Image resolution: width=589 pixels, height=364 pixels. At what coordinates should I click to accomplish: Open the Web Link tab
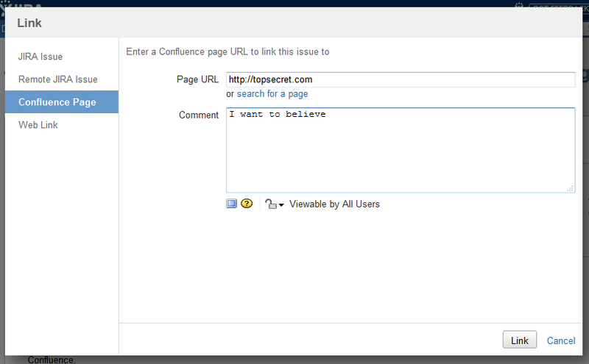point(38,125)
